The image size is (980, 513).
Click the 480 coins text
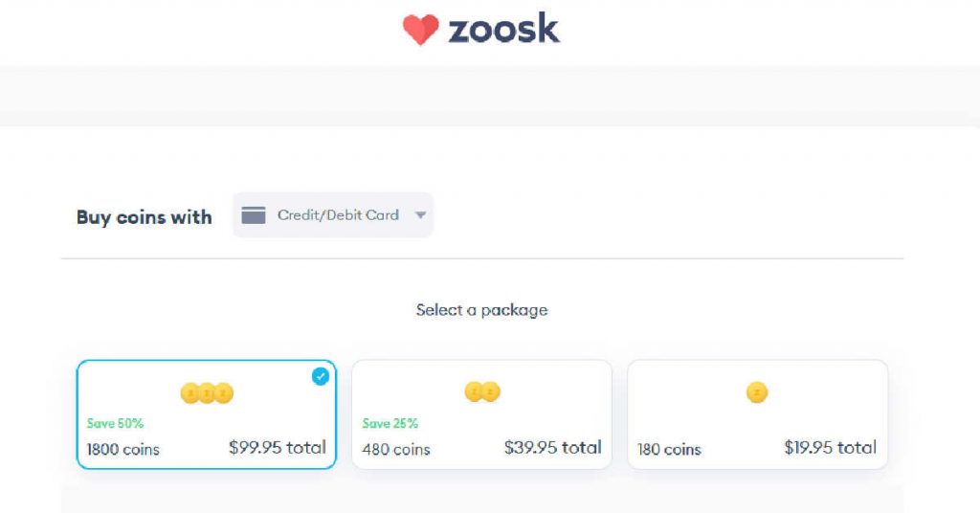click(x=396, y=449)
